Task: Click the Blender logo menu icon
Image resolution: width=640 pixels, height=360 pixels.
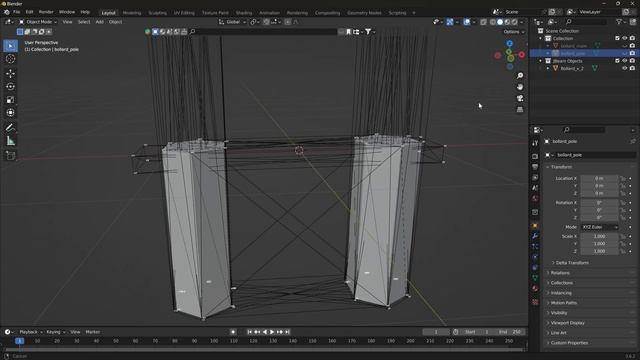Action: (x=7, y=12)
